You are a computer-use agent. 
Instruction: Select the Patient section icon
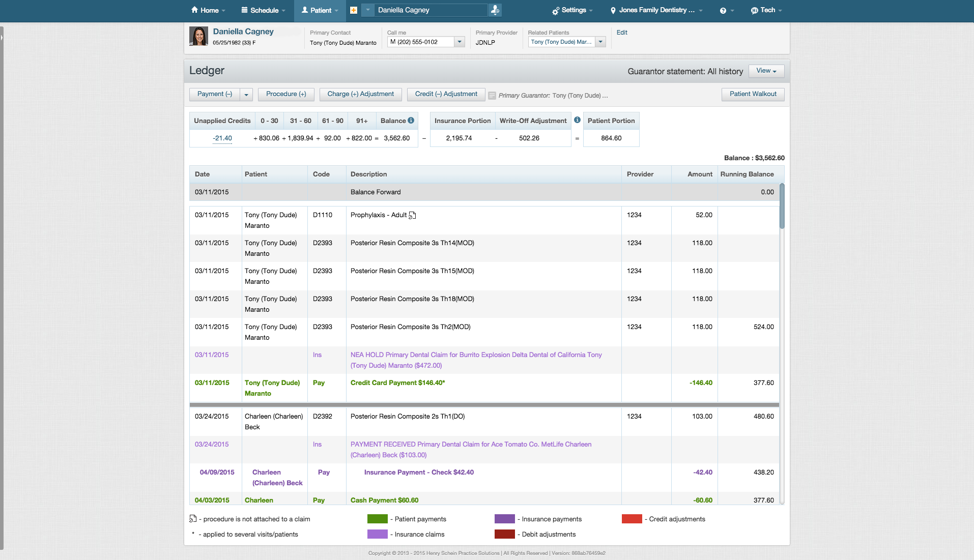tap(304, 10)
